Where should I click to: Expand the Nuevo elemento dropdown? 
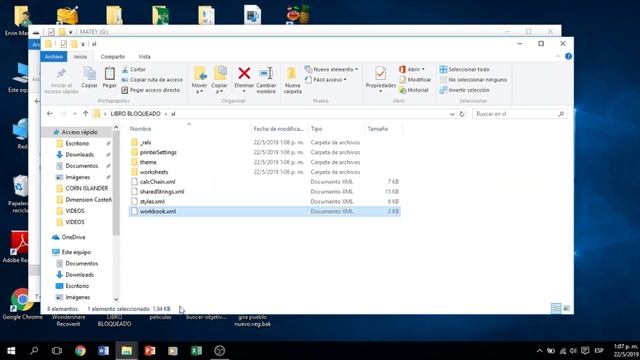coord(356,69)
